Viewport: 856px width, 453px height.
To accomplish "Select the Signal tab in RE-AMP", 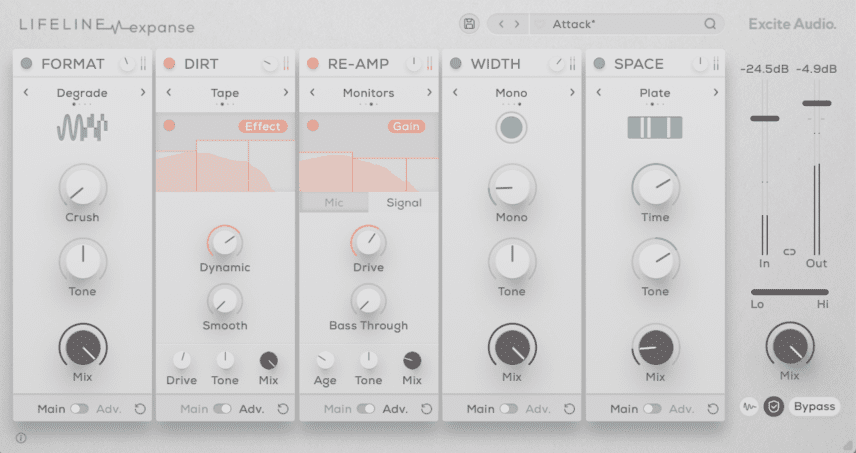I will pyautogui.click(x=404, y=202).
